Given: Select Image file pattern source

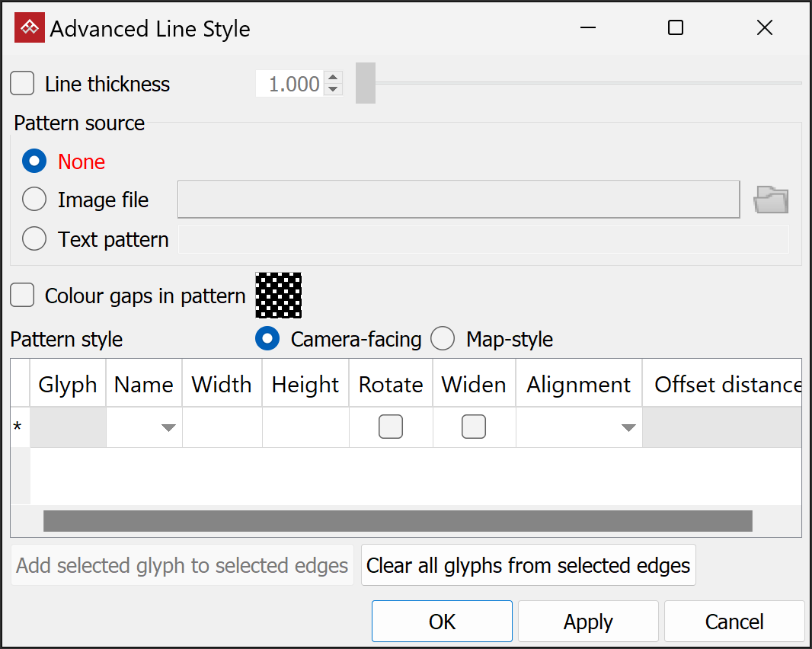Looking at the screenshot, I should click(x=34, y=200).
